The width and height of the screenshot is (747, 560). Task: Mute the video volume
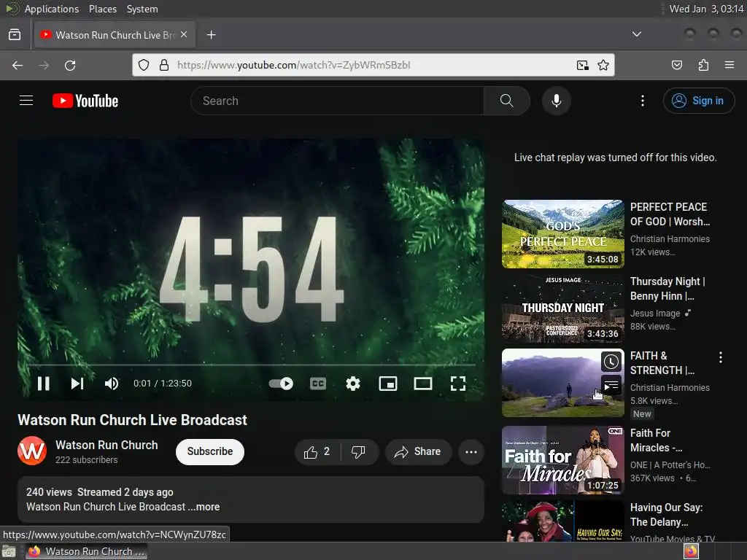[112, 384]
